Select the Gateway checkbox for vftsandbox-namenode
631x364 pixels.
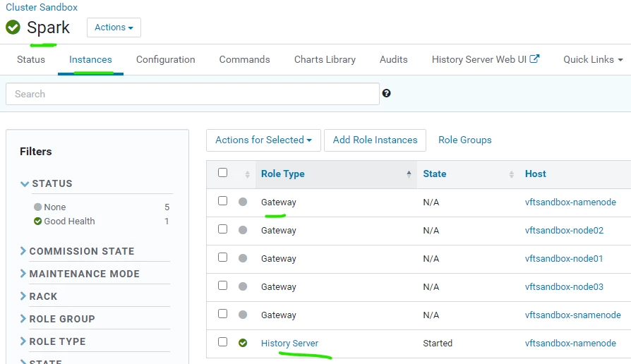222,201
